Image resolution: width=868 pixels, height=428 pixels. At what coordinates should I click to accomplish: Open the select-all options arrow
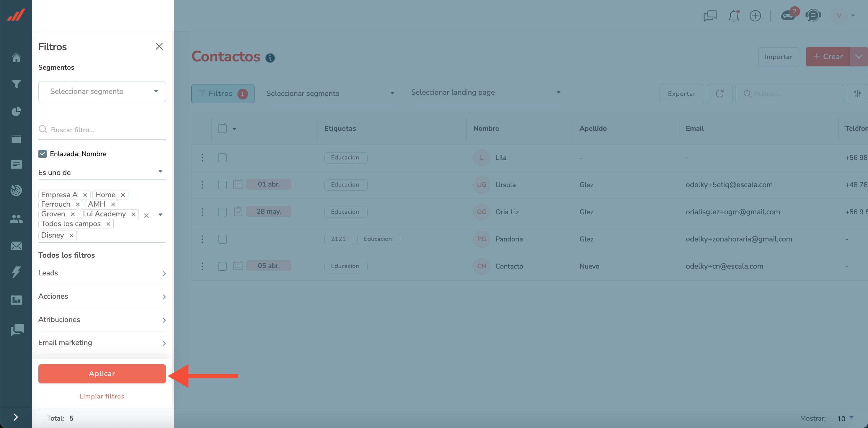[x=234, y=129]
